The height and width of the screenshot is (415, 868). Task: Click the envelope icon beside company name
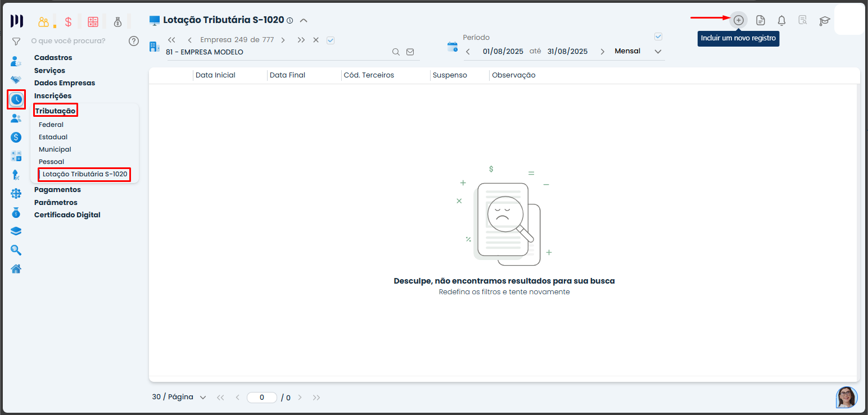410,52
